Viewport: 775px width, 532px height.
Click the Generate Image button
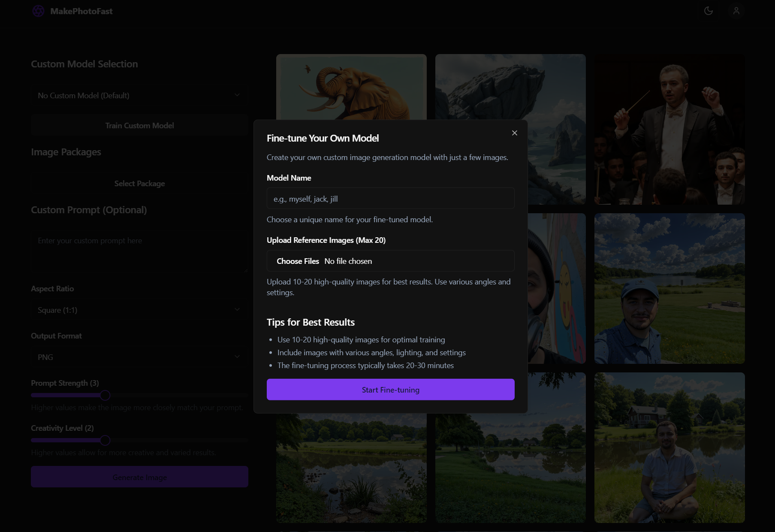tap(139, 477)
